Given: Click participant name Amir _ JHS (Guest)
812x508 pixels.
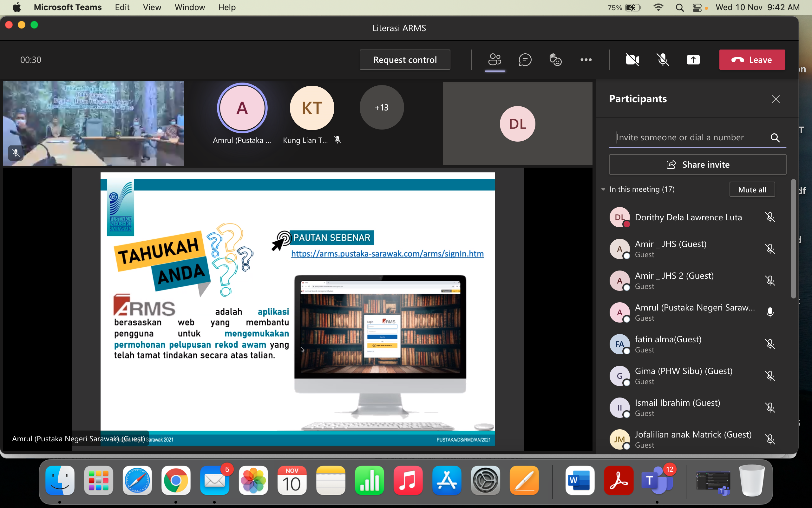Looking at the screenshot, I should click(671, 244).
